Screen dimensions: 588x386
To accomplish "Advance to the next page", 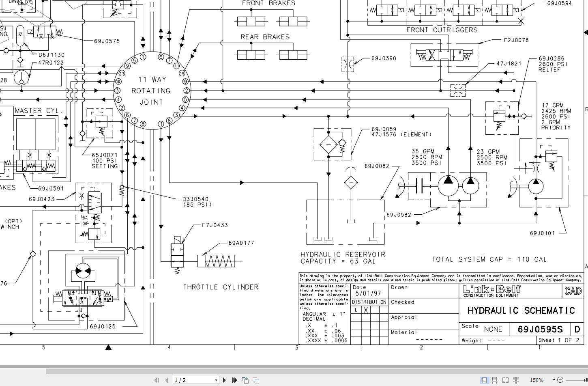I will [x=225, y=380].
